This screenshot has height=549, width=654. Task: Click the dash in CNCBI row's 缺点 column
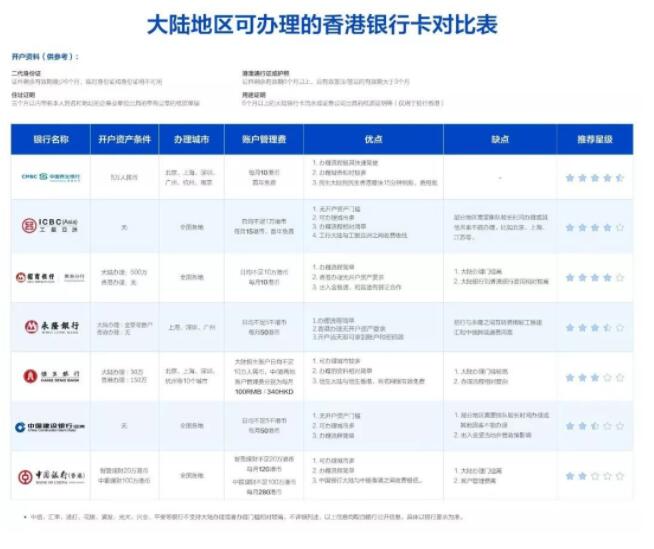[x=500, y=178]
